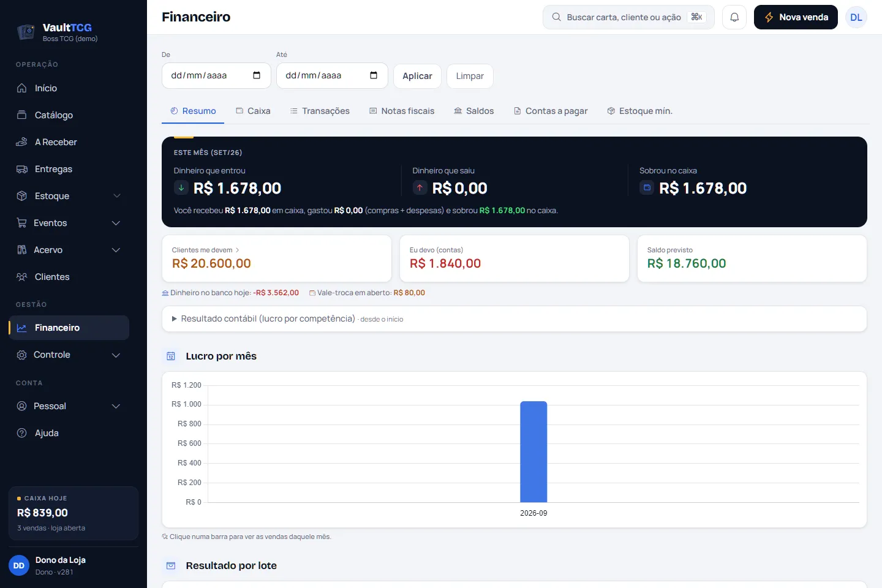The height and width of the screenshot is (588, 882).
Task: Open the De date calendar picker icon
Action: click(x=257, y=75)
